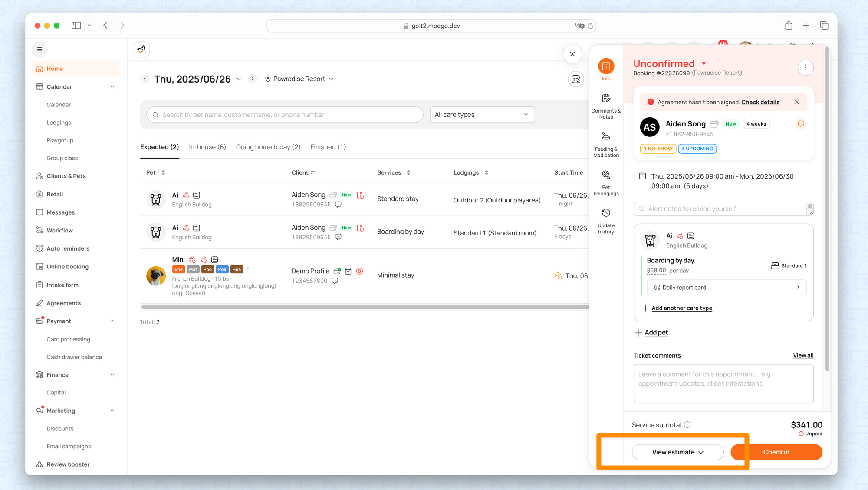Screen dimensions: 868x490
Task: Click the hamburger menu icon
Action: point(39,50)
